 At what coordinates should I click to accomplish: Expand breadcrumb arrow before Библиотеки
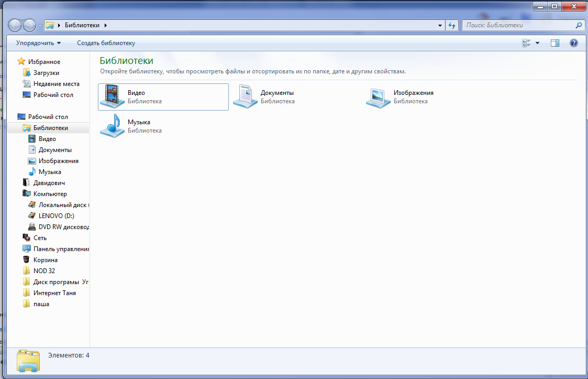click(x=59, y=26)
